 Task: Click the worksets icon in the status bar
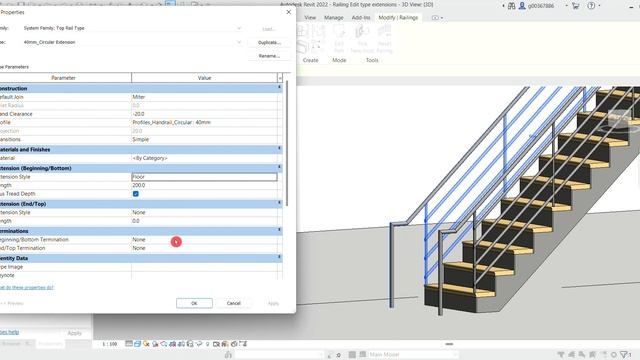(228, 355)
